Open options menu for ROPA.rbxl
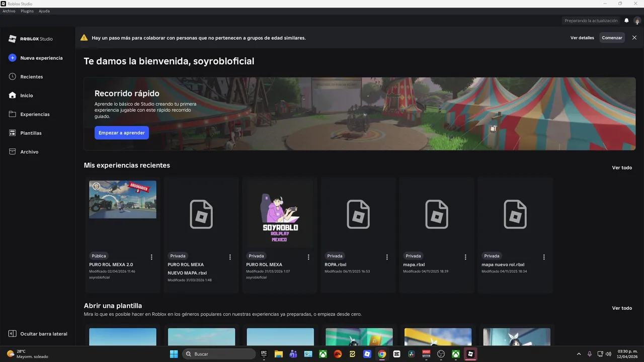This screenshot has width=644, height=362. click(x=387, y=257)
